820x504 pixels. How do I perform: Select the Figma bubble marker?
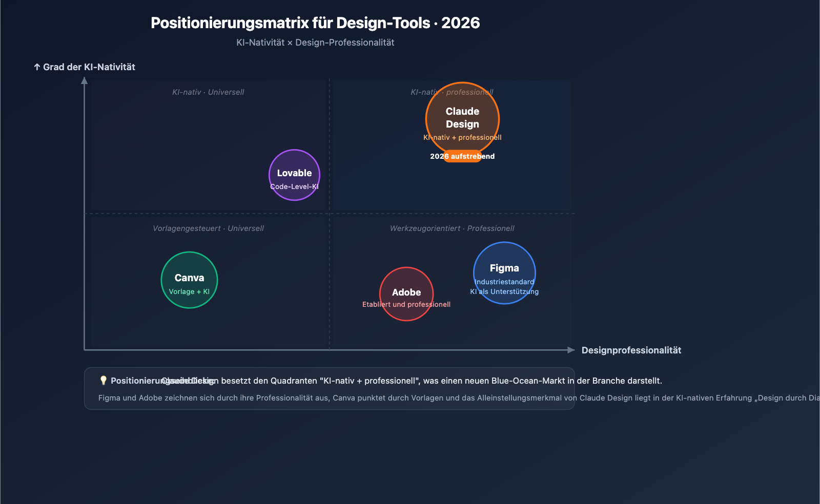click(504, 274)
